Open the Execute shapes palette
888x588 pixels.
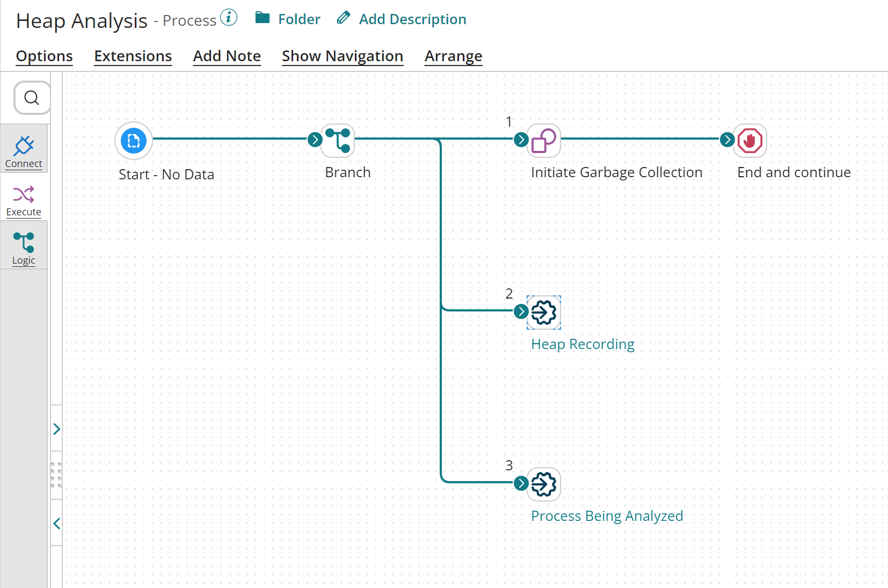point(24,200)
